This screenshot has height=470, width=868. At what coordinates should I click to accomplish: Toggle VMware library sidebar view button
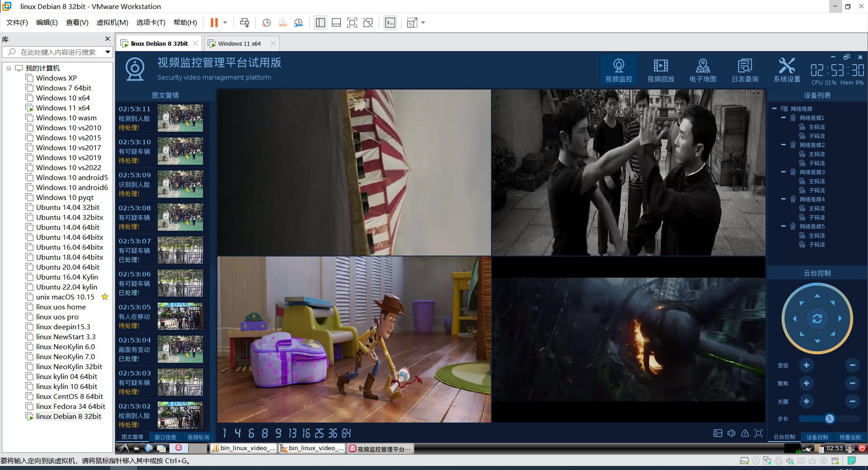pyautogui.click(x=321, y=23)
